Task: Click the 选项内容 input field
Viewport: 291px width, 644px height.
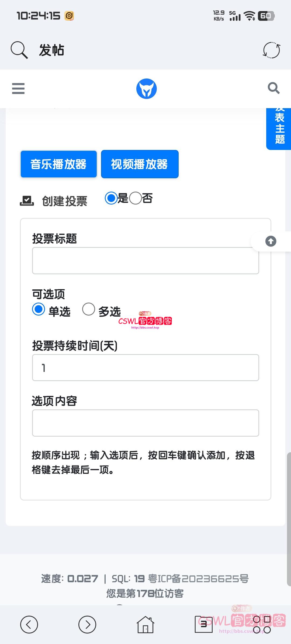Action: [x=145, y=423]
